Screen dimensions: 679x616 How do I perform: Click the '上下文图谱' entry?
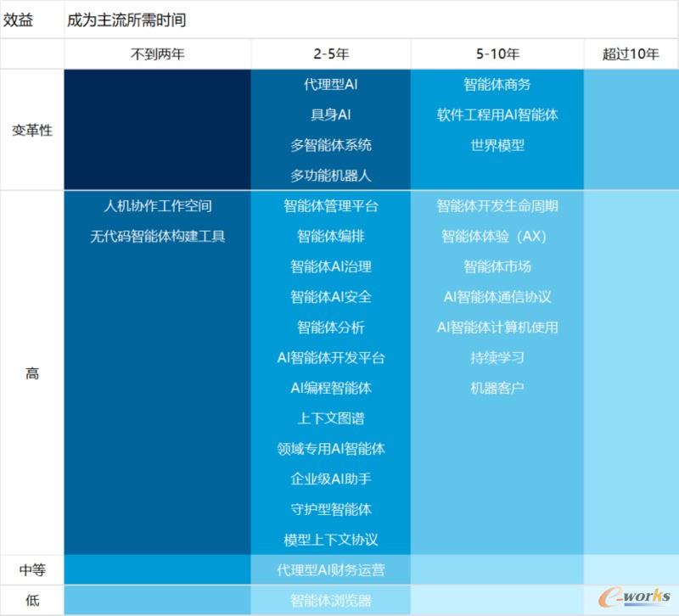tap(331, 418)
